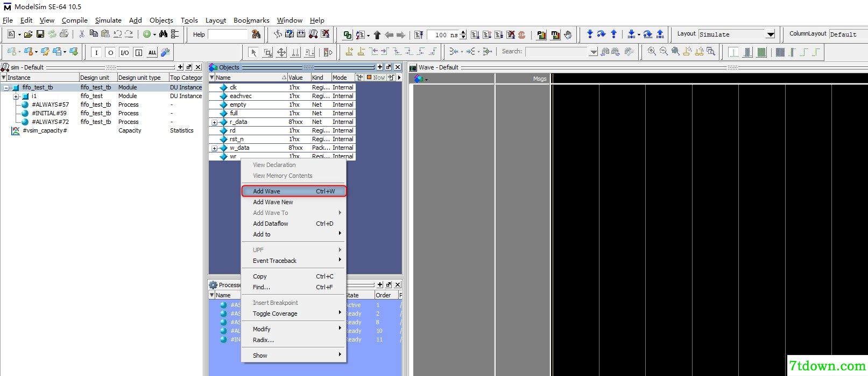Viewport: 868px width, 376px height.
Task: Click the Objects panel undock button
Action: coord(389,67)
